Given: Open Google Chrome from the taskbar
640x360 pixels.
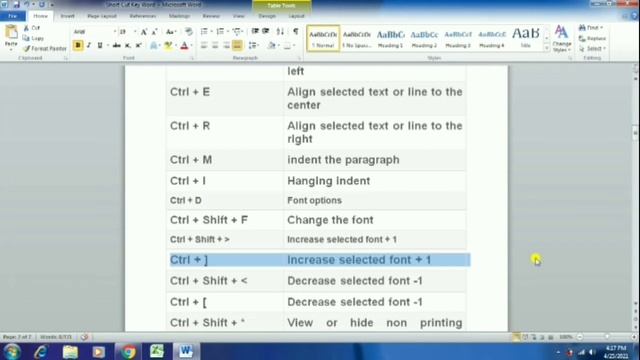Looking at the screenshot, I should (128, 351).
